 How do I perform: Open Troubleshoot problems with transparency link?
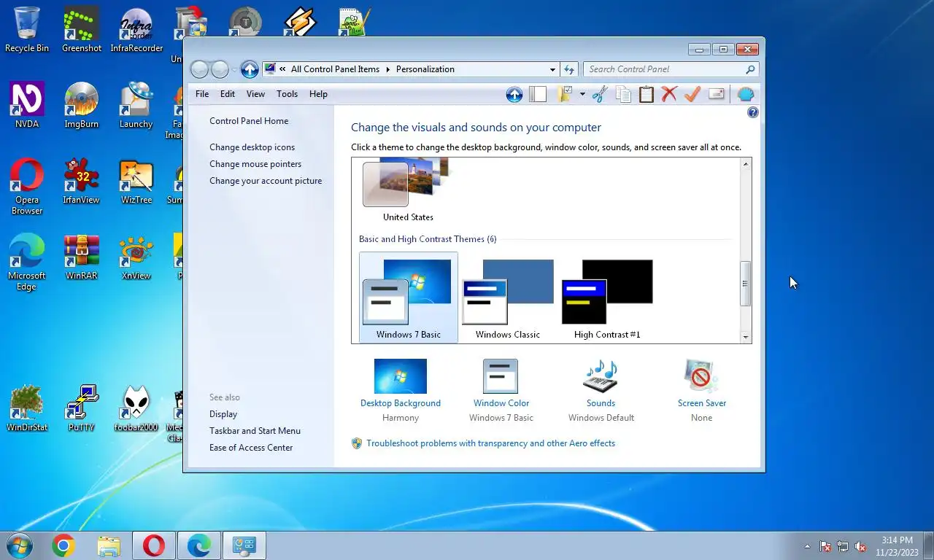[490, 443]
